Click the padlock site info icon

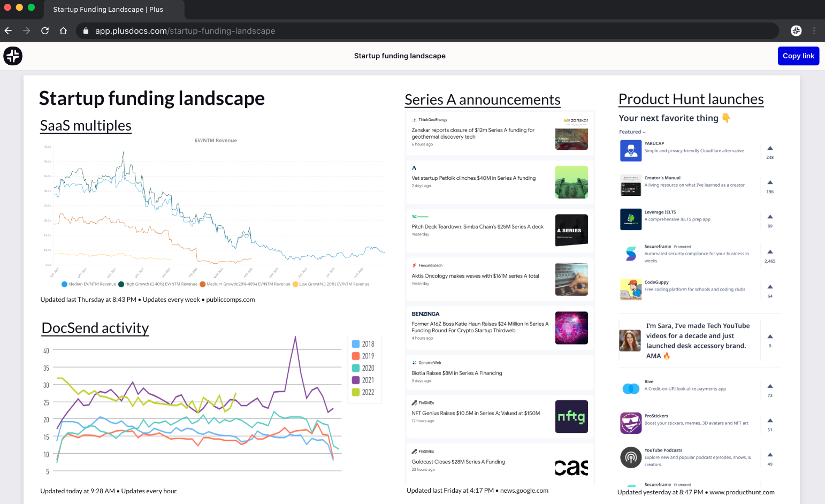(86, 31)
